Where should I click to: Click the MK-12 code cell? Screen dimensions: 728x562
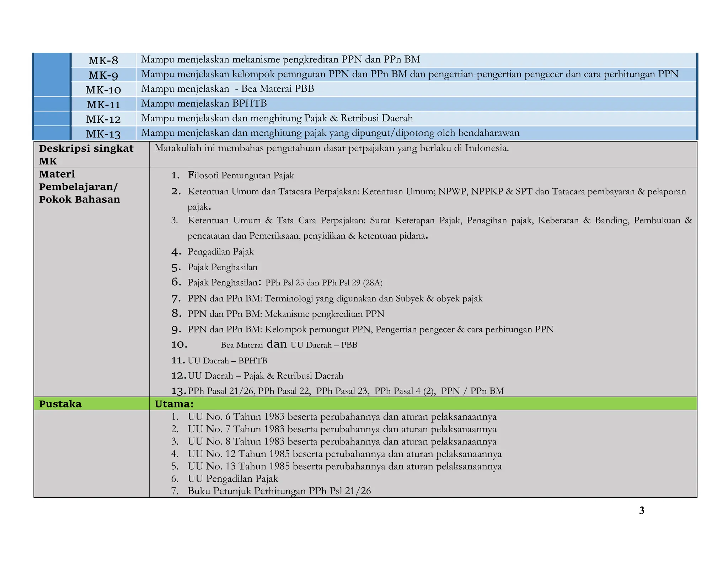pos(103,119)
